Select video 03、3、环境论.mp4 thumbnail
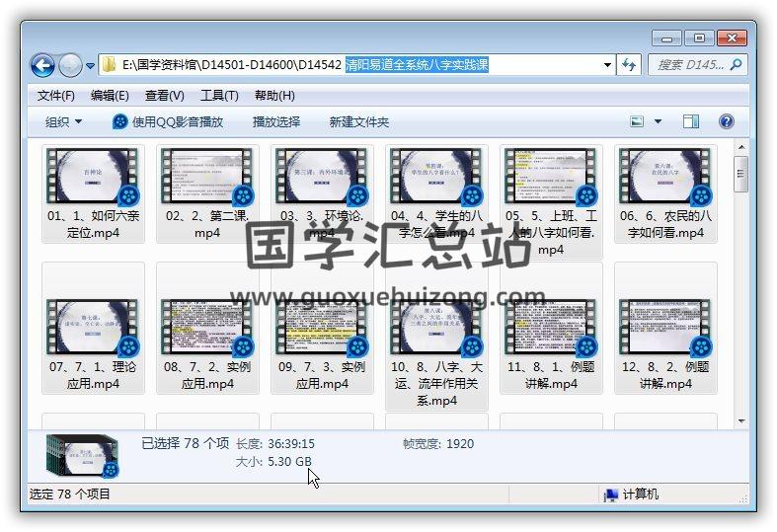This screenshot has height=532, width=777. 322,176
